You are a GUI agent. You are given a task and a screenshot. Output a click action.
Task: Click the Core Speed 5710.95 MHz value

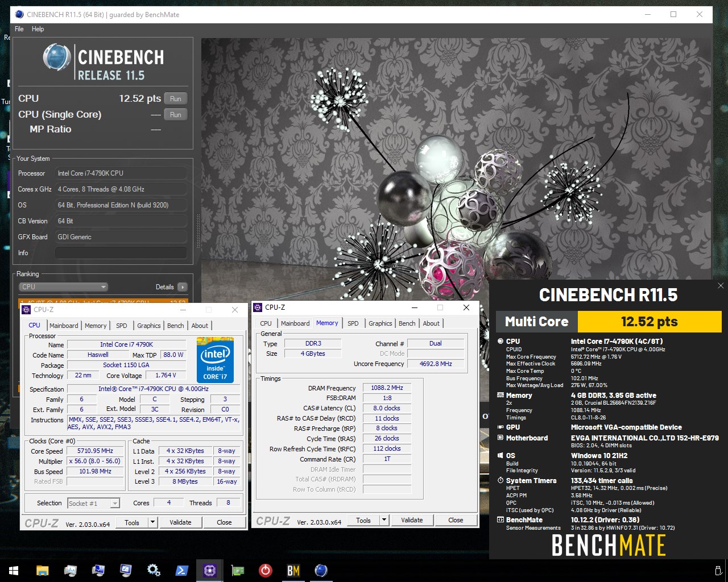pyautogui.click(x=95, y=451)
